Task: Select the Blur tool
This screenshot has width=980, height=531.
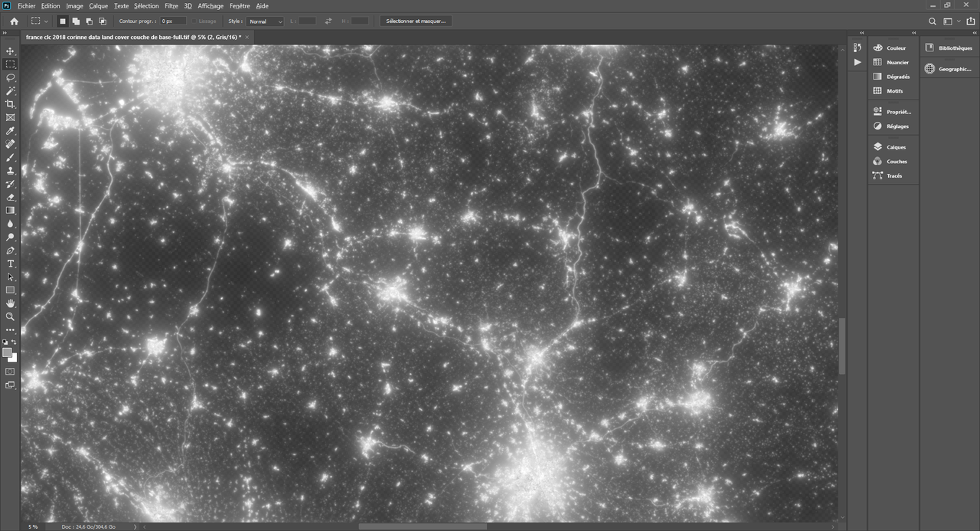Action: pos(10,224)
